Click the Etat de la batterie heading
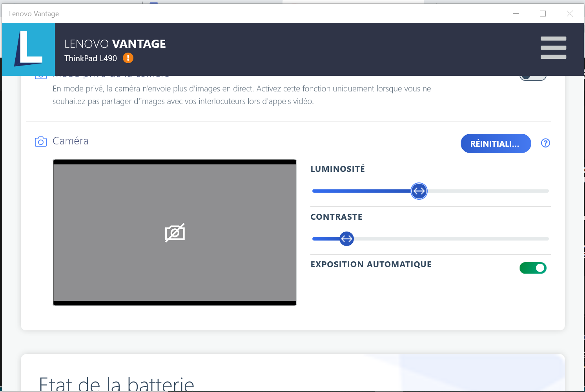The height and width of the screenshot is (392, 585). [x=117, y=383]
